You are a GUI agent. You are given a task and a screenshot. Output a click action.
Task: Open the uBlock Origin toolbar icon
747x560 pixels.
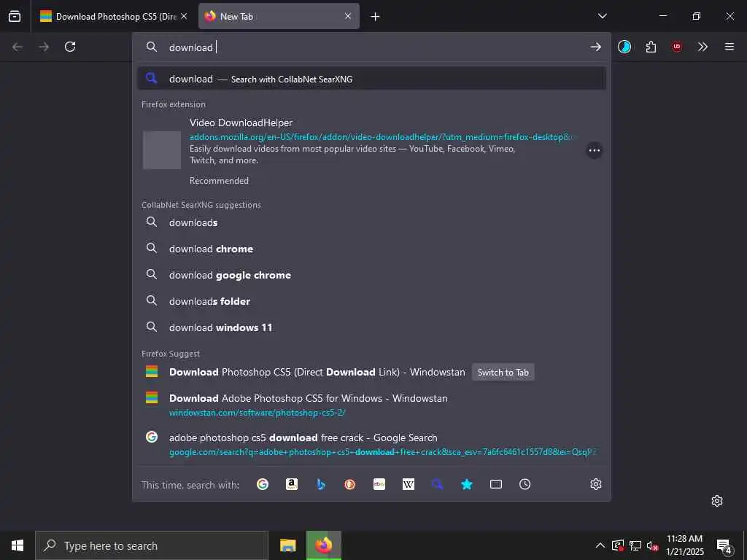(677, 47)
